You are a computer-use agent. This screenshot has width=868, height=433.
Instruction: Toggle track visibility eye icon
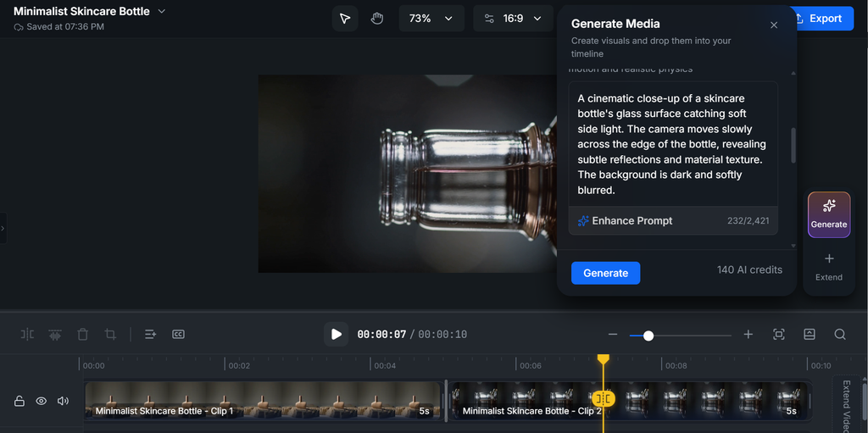[41, 401]
